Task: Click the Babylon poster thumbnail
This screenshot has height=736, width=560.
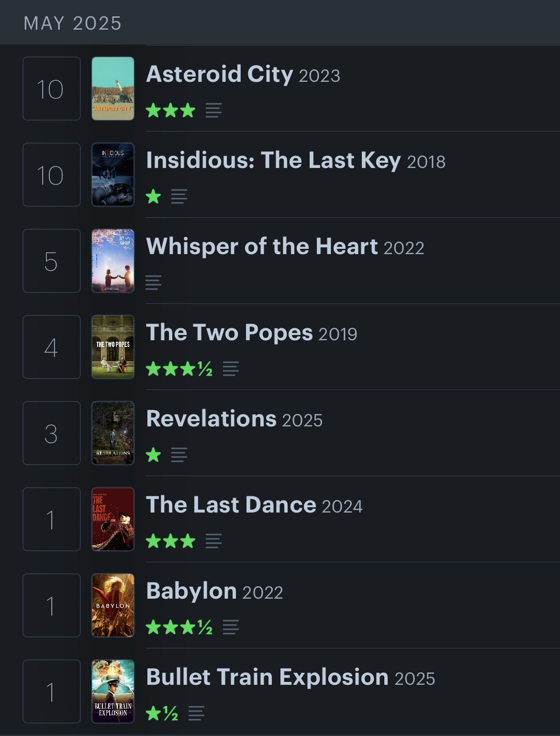Action: point(113,605)
